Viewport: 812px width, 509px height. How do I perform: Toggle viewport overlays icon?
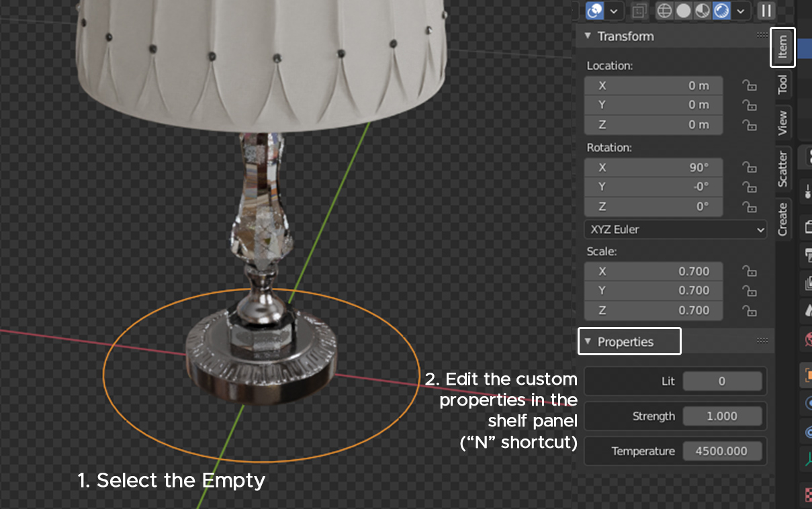point(594,11)
